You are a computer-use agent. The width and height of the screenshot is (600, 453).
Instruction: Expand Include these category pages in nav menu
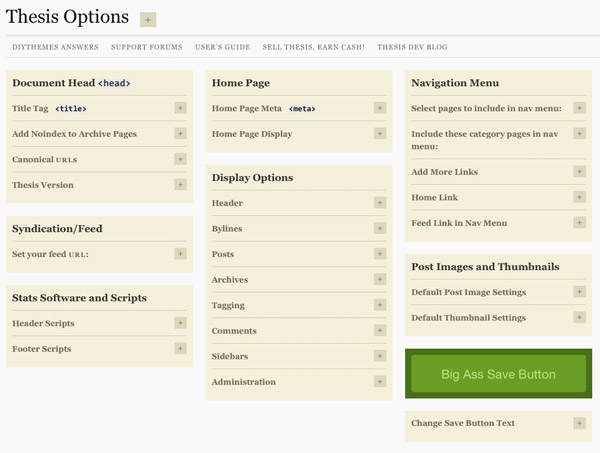579,134
